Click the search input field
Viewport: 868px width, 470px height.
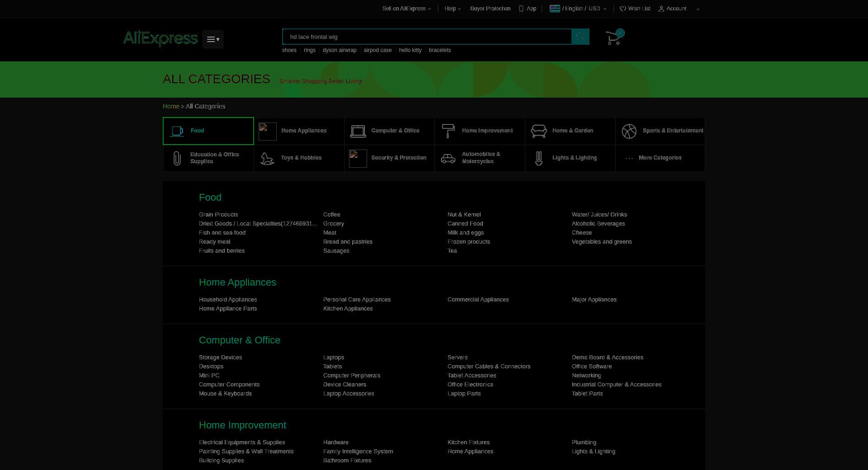(427, 37)
